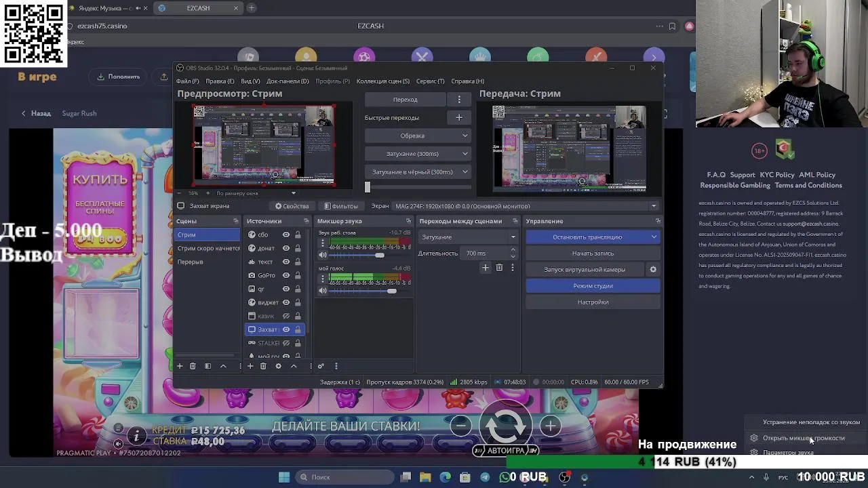The height and width of the screenshot is (488, 868).
Task: Open Свойства of selected source
Action: [292, 206]
